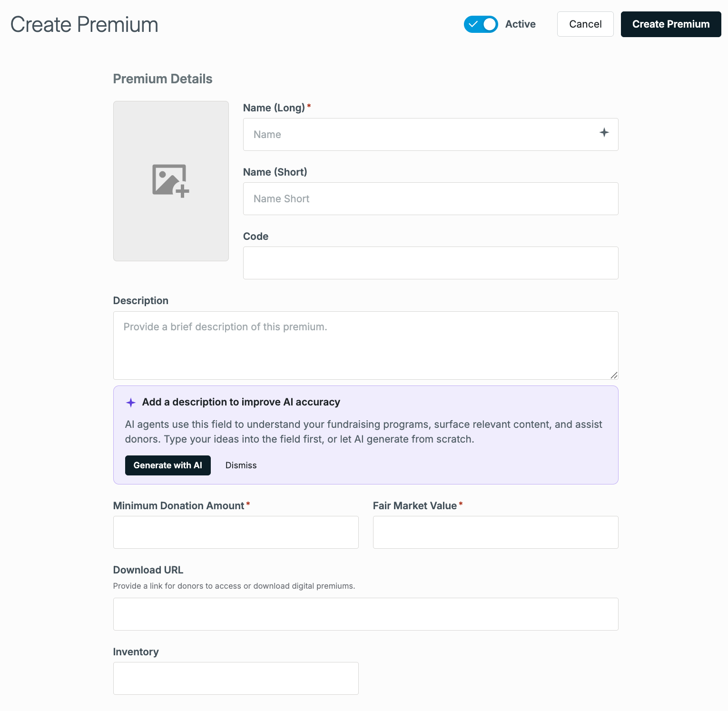Viewport: 728px width, 711px height.
Task: Focus the Name Short input field
Action: point(431,199)
